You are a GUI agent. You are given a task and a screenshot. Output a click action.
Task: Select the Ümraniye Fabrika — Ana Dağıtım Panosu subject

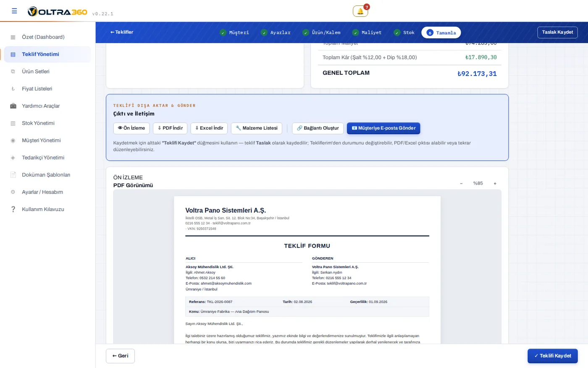pos(235,312)
